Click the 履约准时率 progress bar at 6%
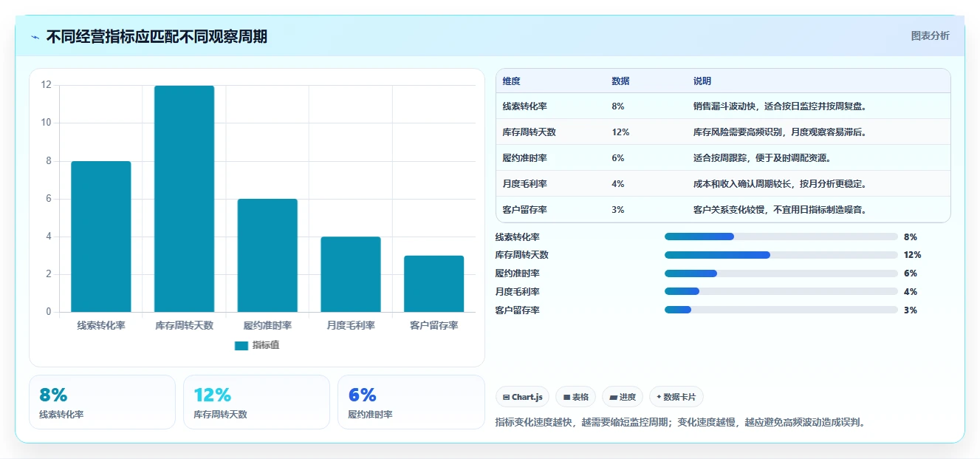 (x=781, y=273)
